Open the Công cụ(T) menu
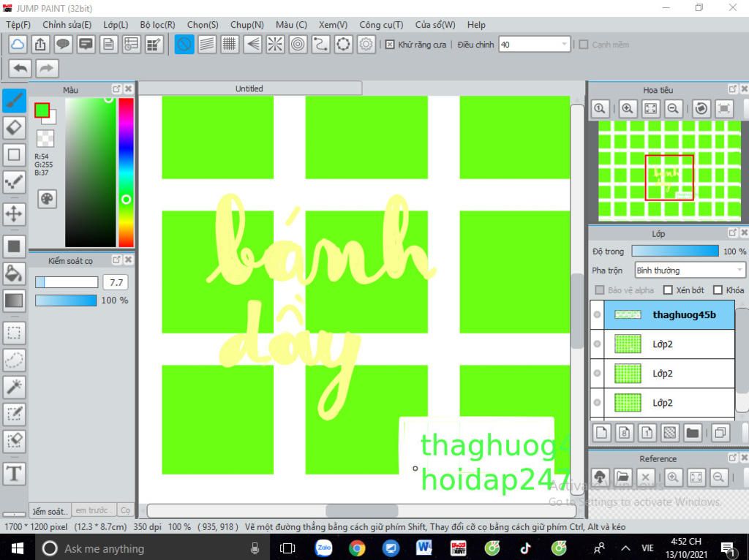 click(x=381, y=25)
